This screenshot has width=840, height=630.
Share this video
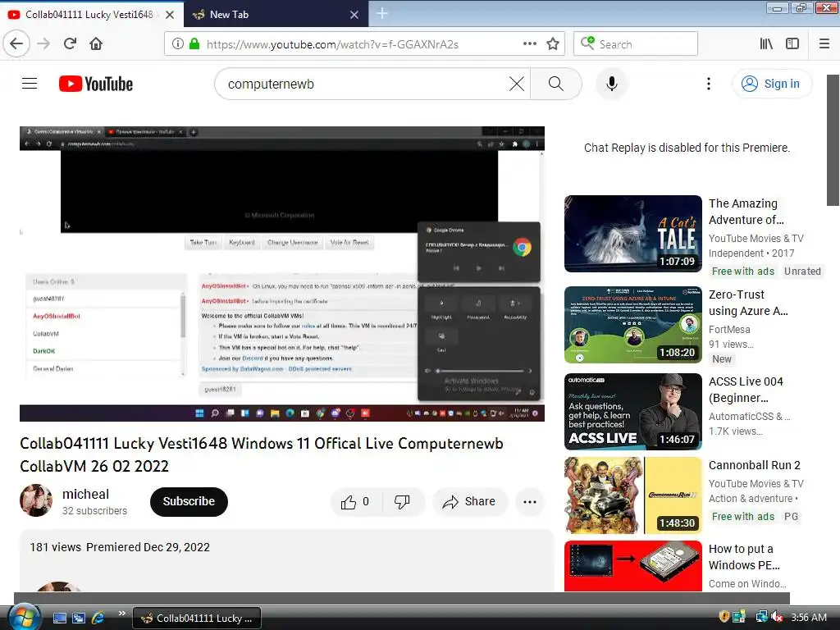[x=469, y=502]
